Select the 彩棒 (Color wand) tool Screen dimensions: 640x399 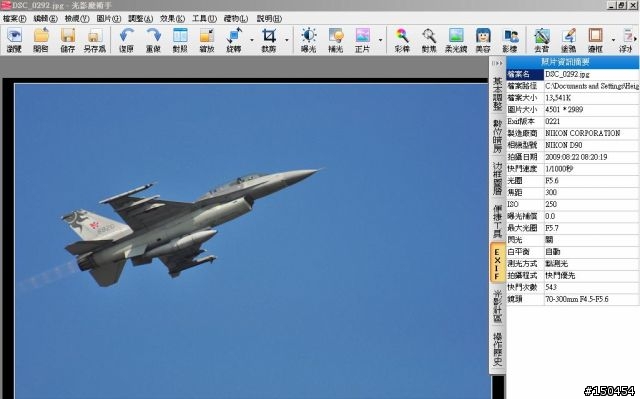point(402,40)
